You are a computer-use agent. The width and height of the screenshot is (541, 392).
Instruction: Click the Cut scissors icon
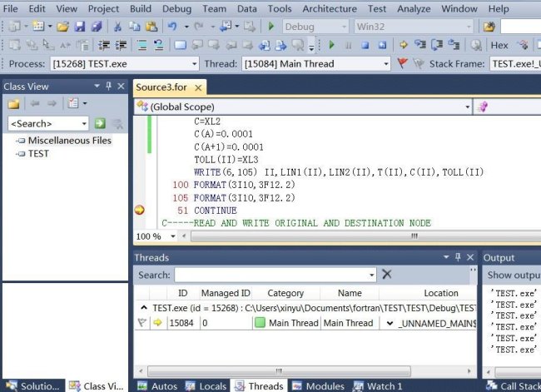(x=117, y=27)
